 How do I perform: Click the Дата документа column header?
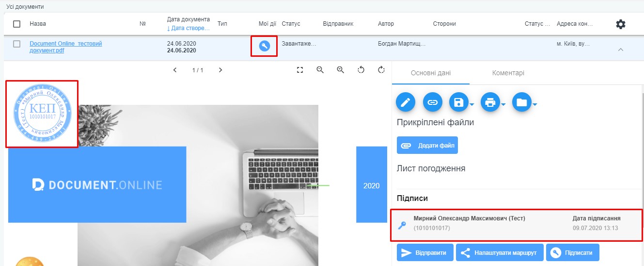tap(188, 19)
